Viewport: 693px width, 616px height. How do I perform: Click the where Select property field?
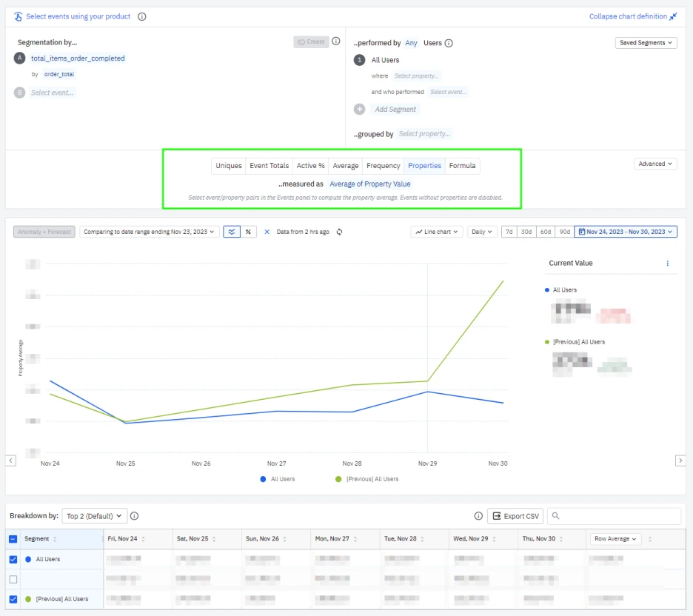[416, 76]
